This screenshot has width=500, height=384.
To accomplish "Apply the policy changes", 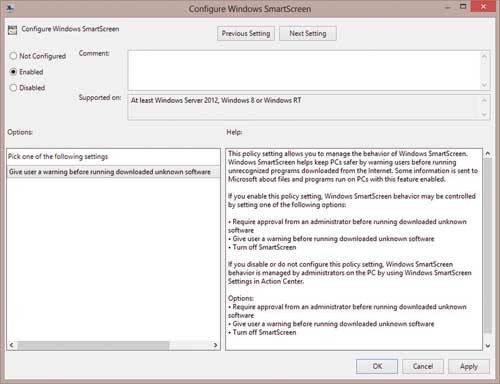I will [469, 366].
